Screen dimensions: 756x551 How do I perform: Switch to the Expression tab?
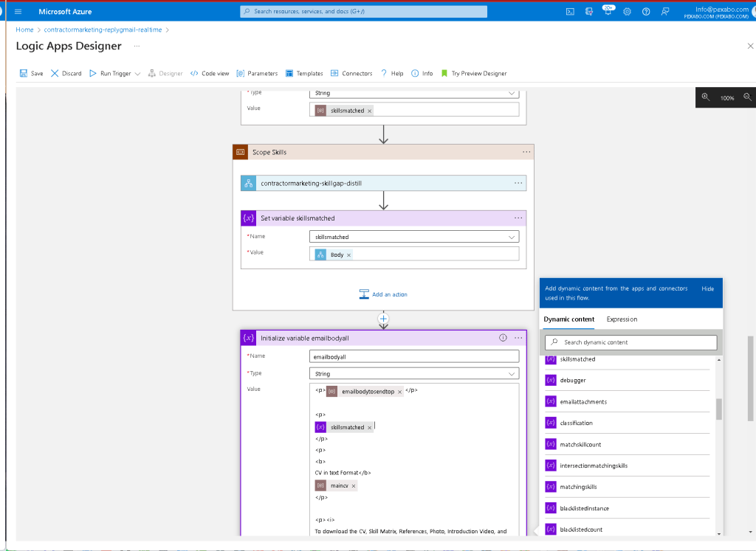pos(622,319)
